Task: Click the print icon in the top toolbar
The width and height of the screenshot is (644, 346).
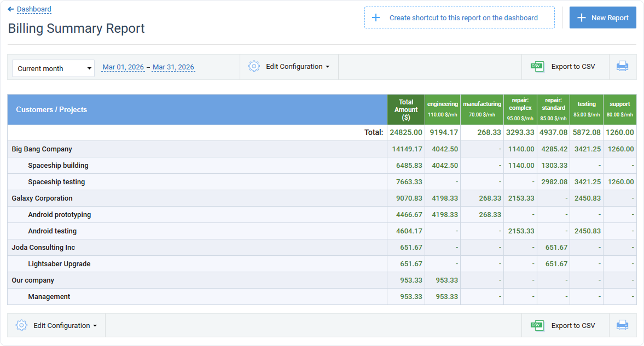Action: 622,65
